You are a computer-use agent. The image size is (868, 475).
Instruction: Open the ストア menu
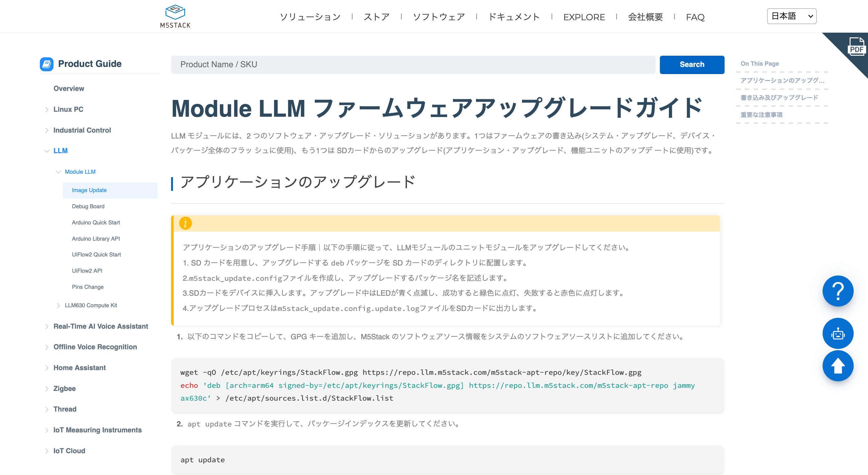(376, 17)
